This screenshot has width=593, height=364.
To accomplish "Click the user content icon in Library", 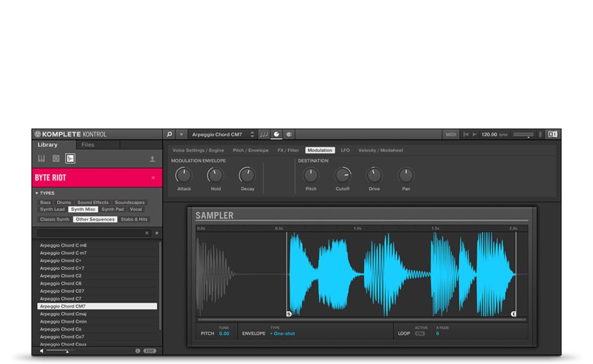I will pyautogui.click(x=153, y=159).
